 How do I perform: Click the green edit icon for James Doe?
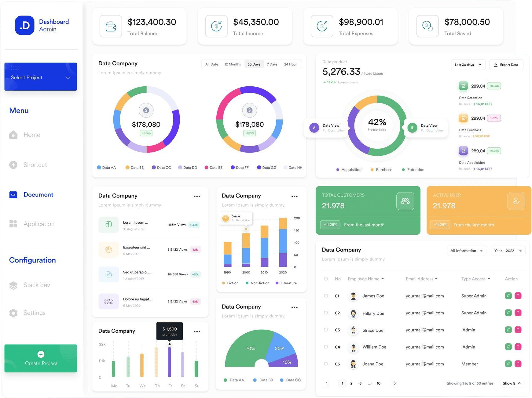(508, 296)
